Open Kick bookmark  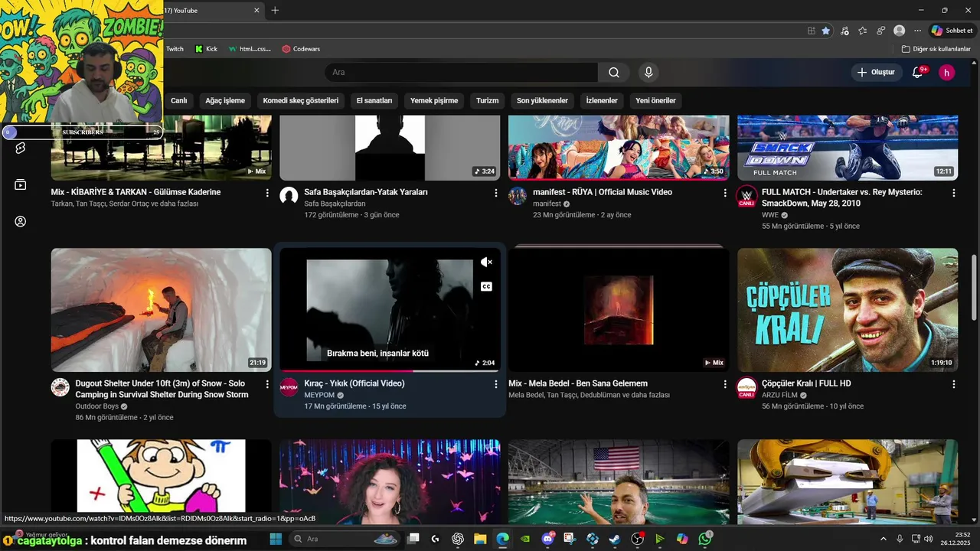pos(206,48)
